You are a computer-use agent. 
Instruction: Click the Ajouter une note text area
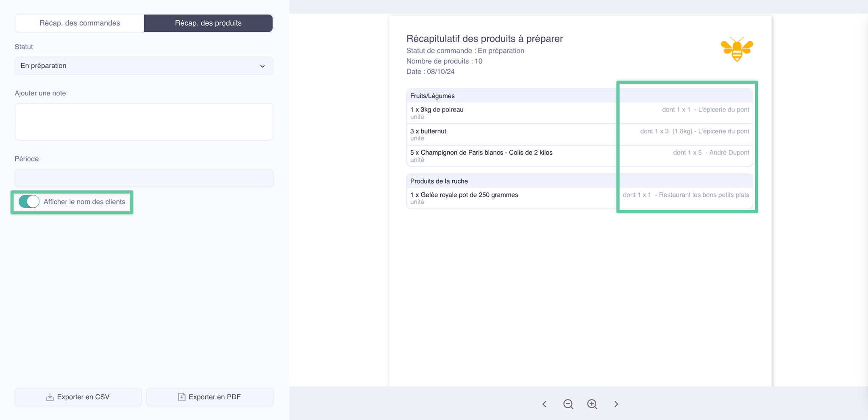(x=144, y=122)
